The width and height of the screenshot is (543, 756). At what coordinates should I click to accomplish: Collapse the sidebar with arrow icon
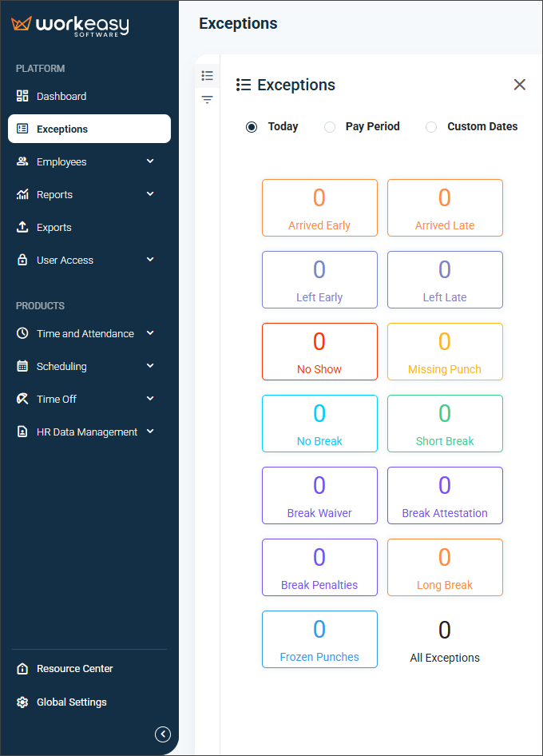pyautogui.click(x=163, y=734)
